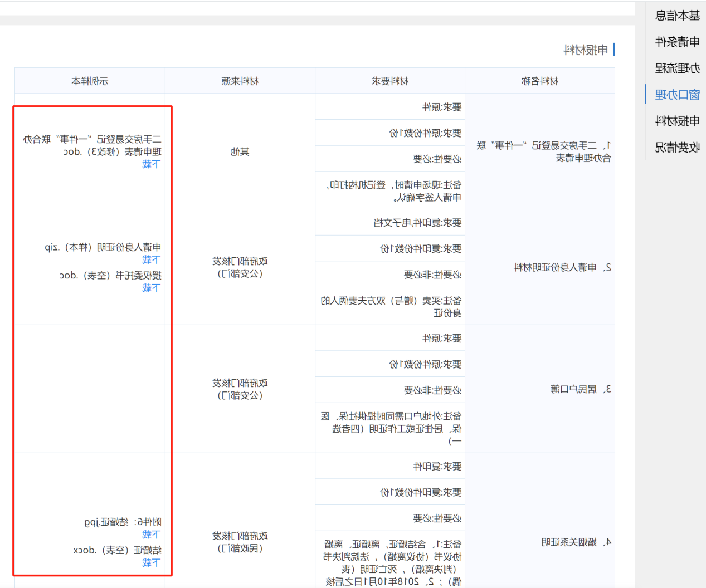Open the 基本信息 section in side navigation

point(677,16)
